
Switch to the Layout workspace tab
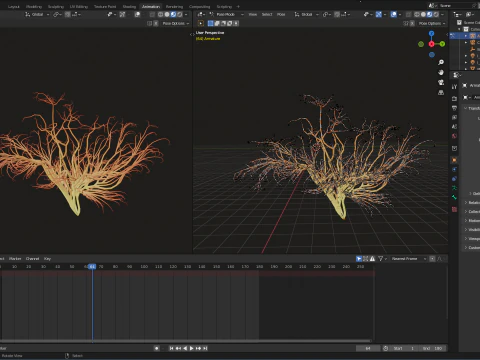(14, 6)
